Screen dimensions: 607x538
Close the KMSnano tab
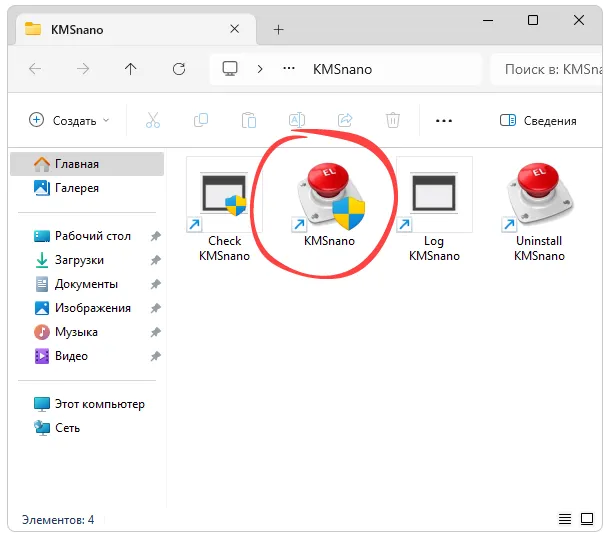(235, 29)
